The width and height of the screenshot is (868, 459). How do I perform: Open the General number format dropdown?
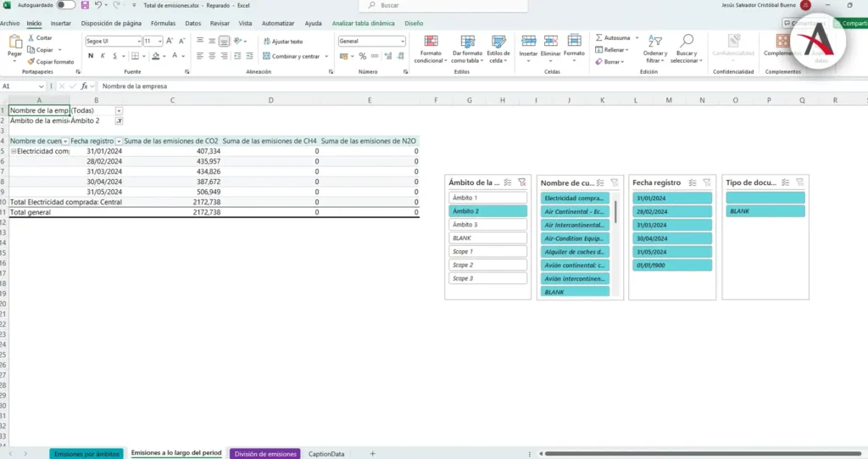tap(371, 41)
